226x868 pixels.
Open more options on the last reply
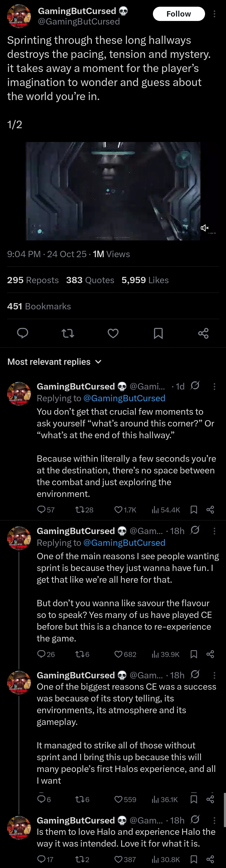coord(214,820)
